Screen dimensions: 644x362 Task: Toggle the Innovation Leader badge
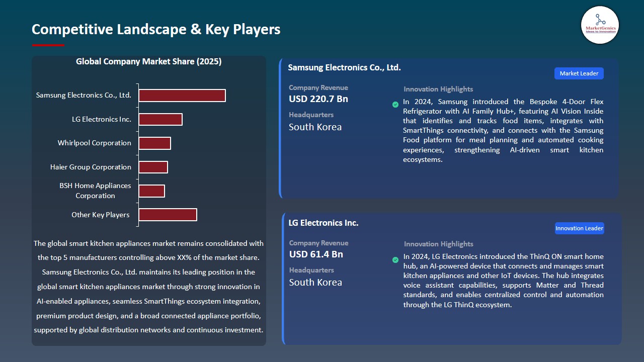point(579,228)
